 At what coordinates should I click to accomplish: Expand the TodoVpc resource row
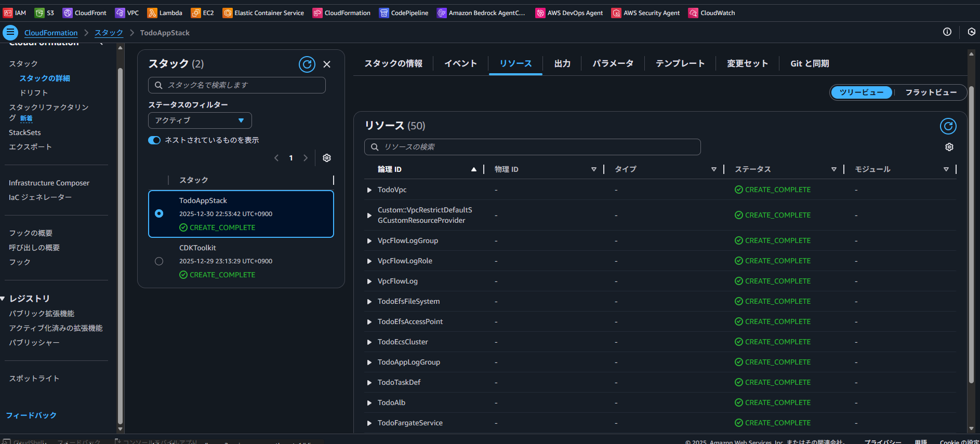pos(369,190)
